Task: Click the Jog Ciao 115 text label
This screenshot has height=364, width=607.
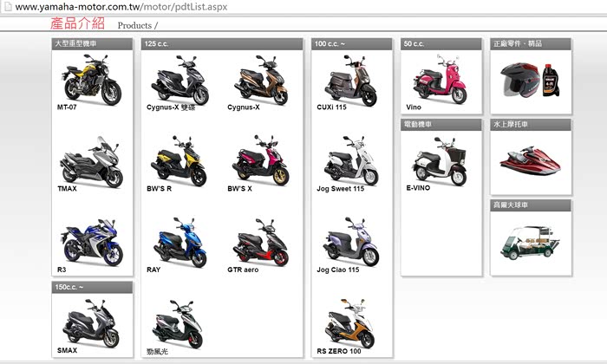Action: tap(338, 270)
